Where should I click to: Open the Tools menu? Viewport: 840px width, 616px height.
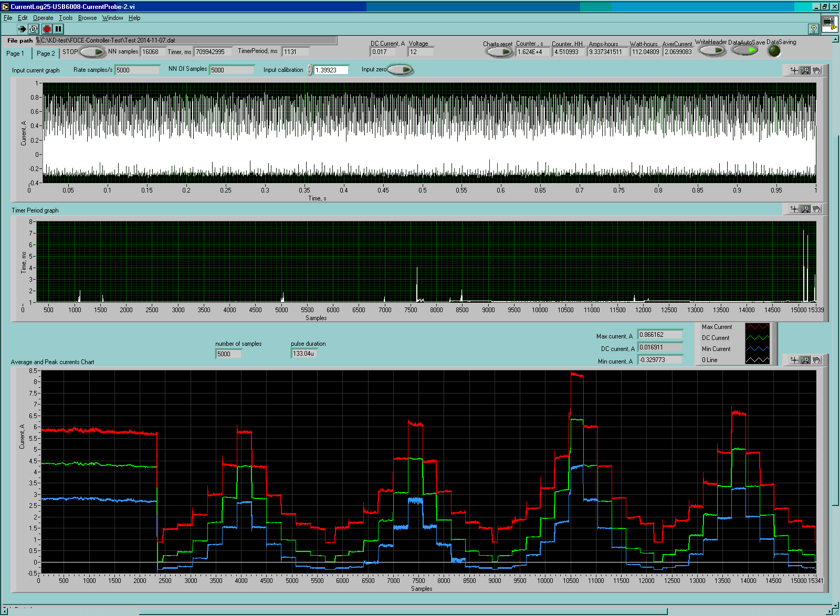(x=66, y=18)
